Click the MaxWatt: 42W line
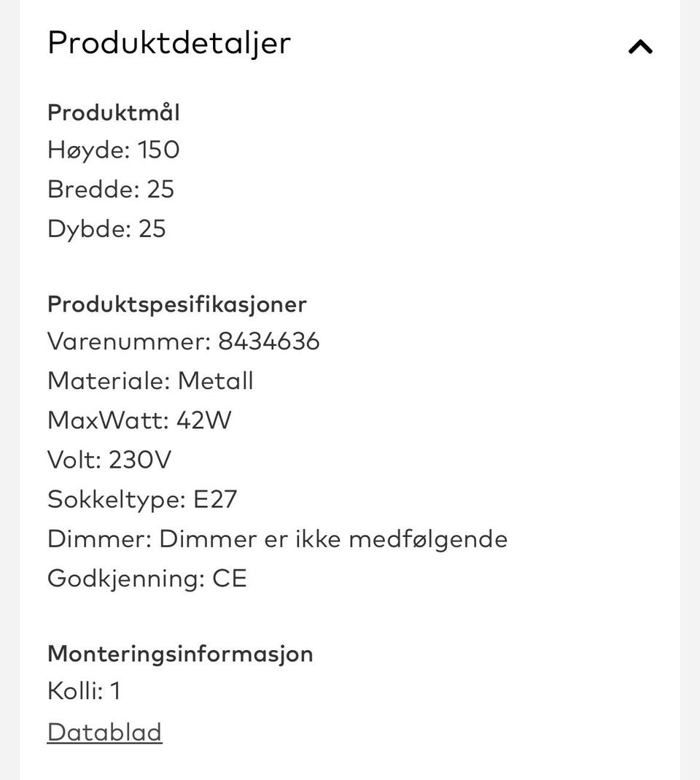 tap(139, 420)
